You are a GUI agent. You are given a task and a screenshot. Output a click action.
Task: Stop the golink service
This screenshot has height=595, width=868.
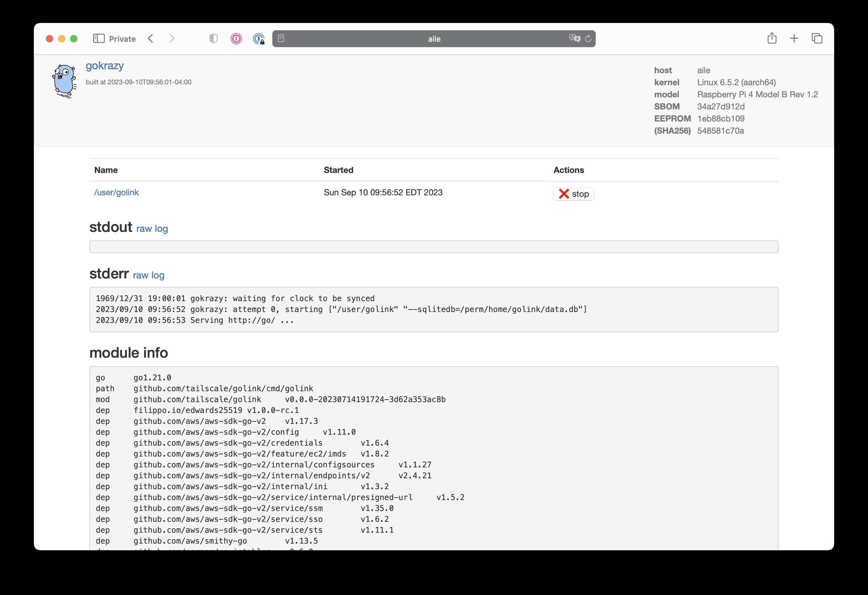pos(573,194)
